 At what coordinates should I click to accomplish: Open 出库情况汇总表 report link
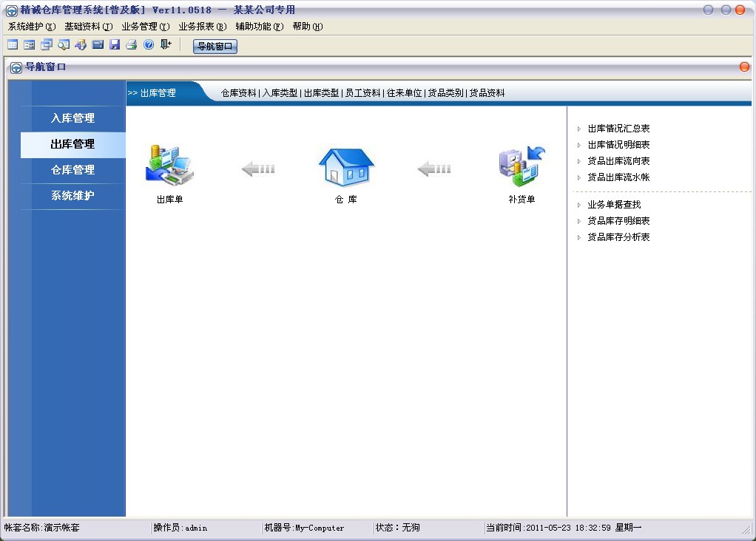click(619, 128)
